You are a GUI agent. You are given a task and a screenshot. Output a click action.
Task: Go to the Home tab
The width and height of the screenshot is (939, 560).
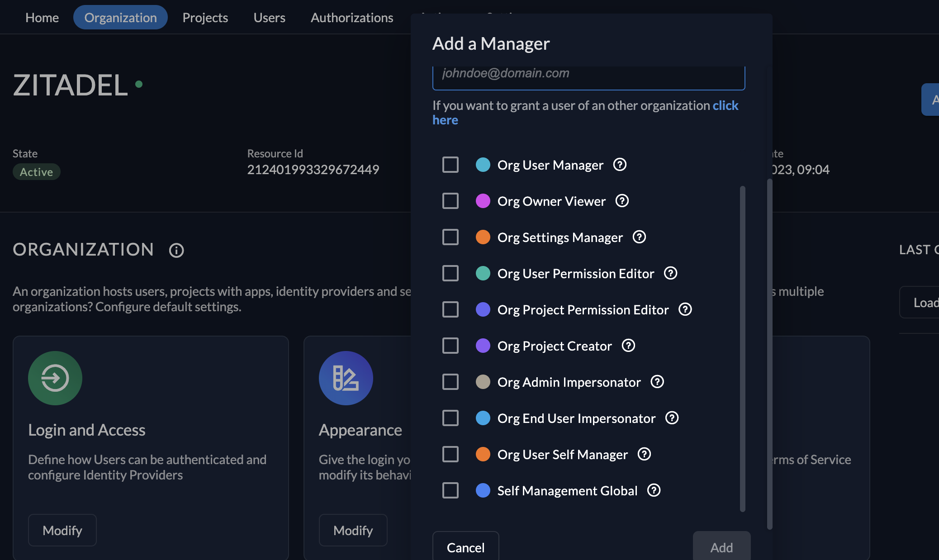(42, 18)
